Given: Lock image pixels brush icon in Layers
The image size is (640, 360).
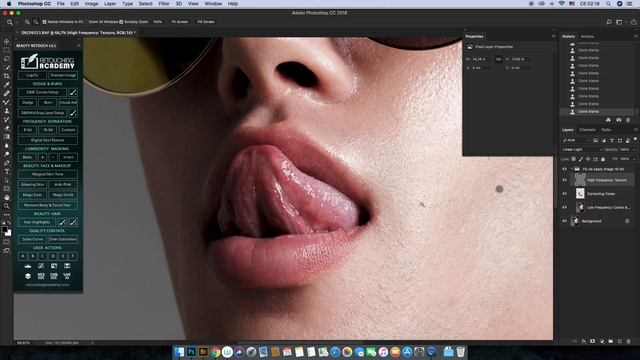Looking at the screenshot, I should (581, 159).
